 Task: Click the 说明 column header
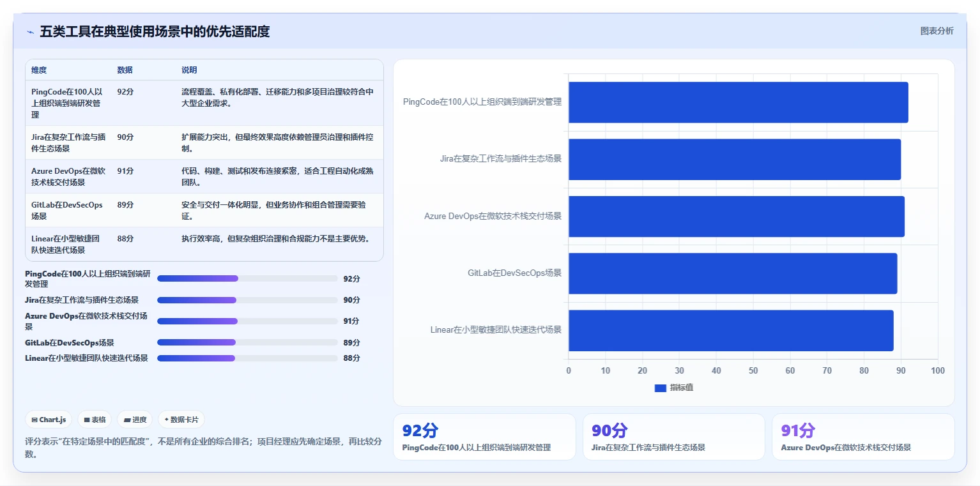[189, 70]
